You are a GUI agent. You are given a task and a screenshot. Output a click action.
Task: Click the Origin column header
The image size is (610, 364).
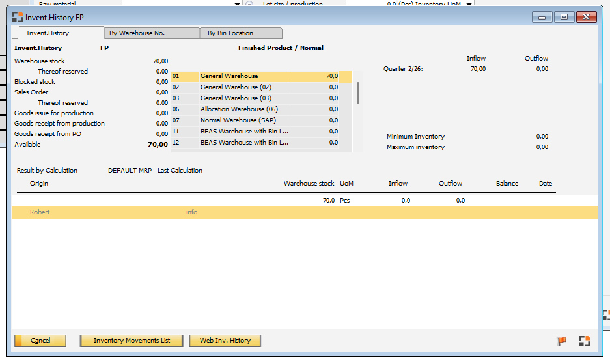(39, 184)
